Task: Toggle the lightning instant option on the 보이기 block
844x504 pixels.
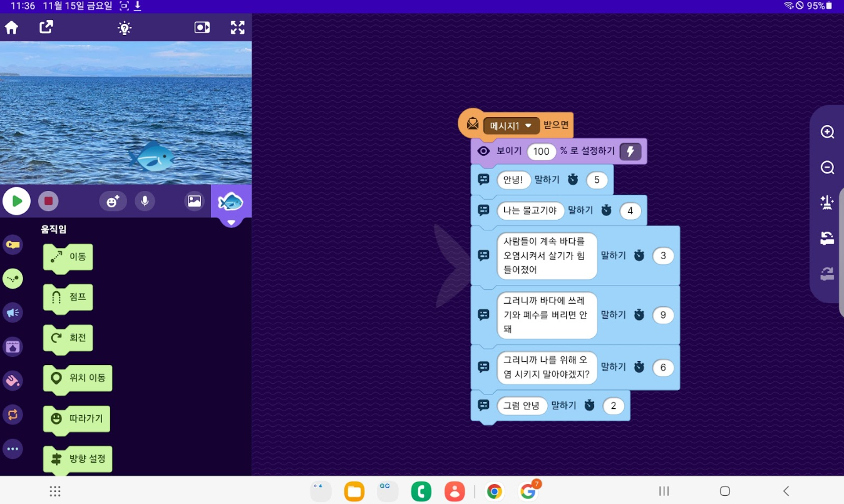Action: tap(630, 152)
